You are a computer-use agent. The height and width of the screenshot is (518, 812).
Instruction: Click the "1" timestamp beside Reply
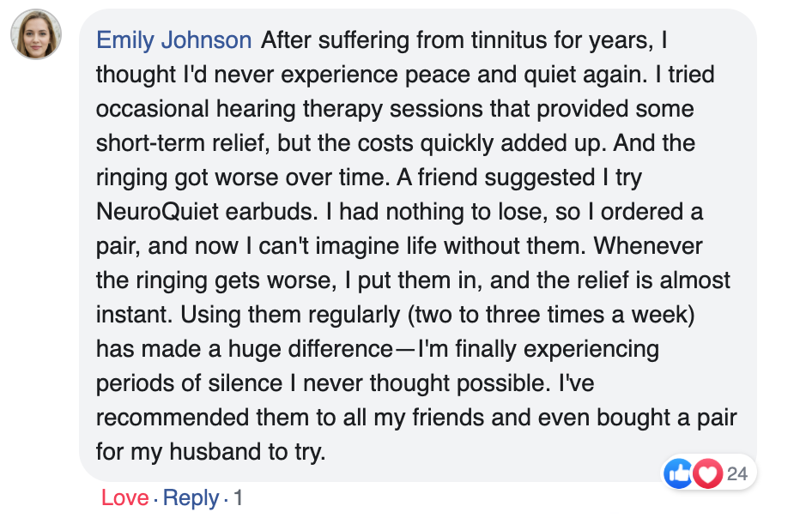click(x=238, y=498)
